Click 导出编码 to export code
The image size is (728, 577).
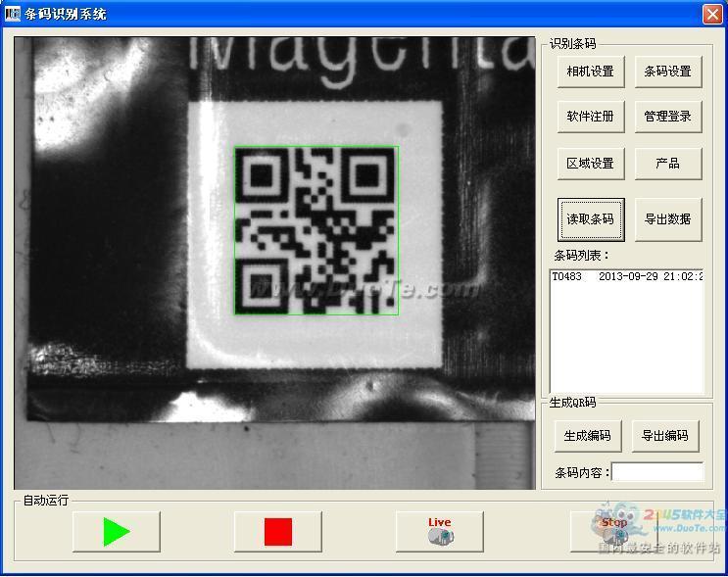point(665,436)
